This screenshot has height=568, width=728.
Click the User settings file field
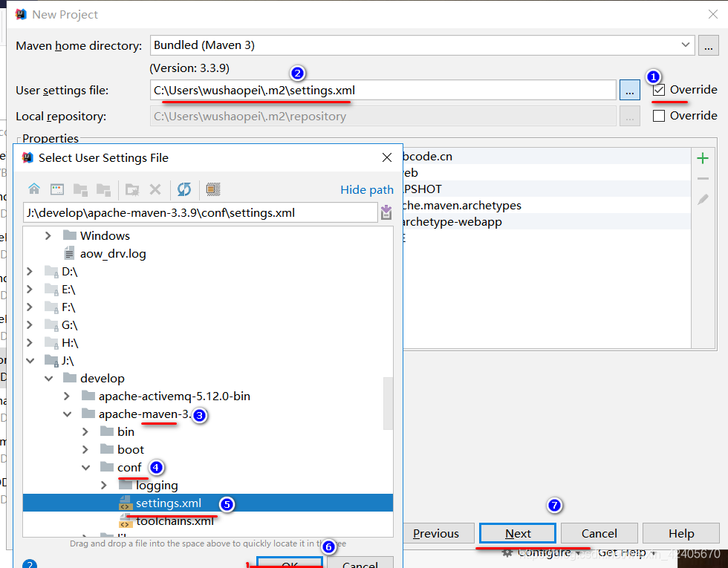pyautogui.click(x=383, y=90)
